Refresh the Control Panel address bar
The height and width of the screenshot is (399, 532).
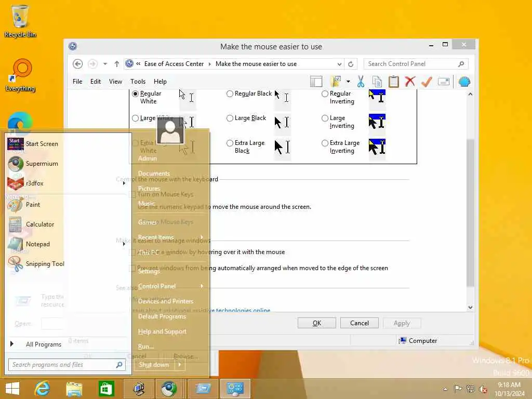pos(351,64)
